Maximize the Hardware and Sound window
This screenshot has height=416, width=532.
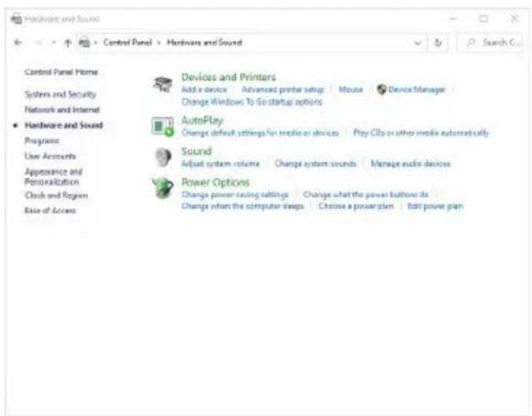pyautogui.click(x=483, y=19)
